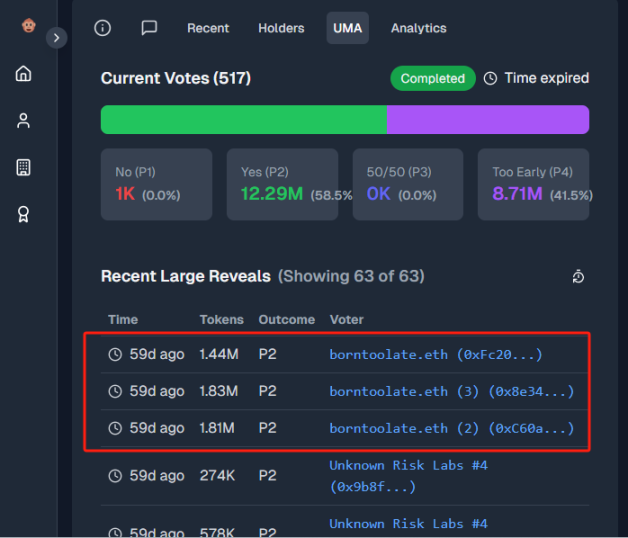Select the Too Early (P4) vote card
Viewport: 628px width, 538px height.
click(x=533, y=184)
